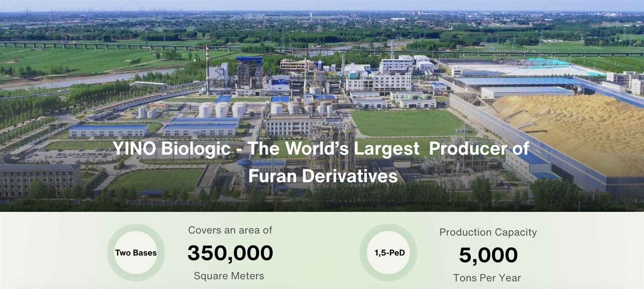Click the tall blue-topped boiler building
644x289 pixels.
tap(249, 72)
